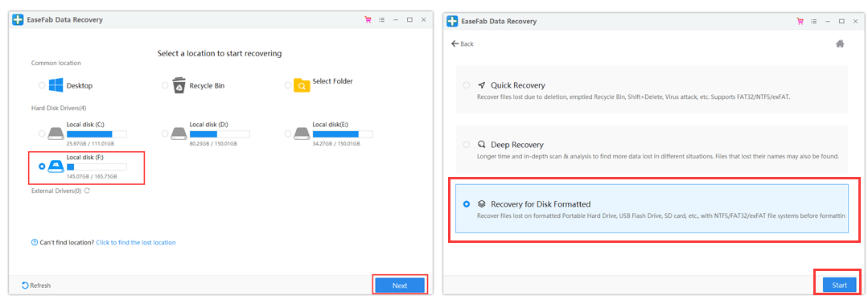Viewport: 868px width, 304px height.
Task: Open list menu icon in left window
Action: point(381,20)
